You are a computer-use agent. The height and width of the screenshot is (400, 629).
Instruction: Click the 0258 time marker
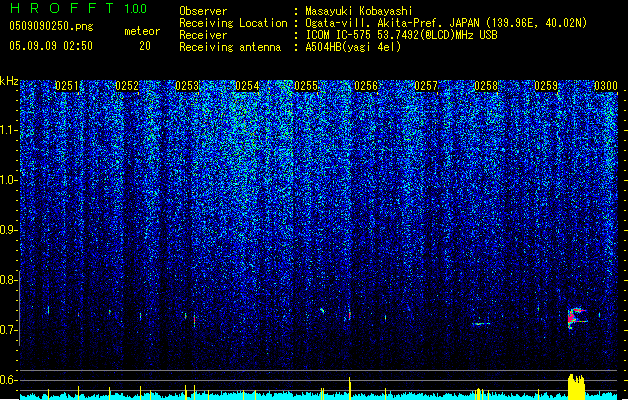pyautogui.click(x=486, y=86)
